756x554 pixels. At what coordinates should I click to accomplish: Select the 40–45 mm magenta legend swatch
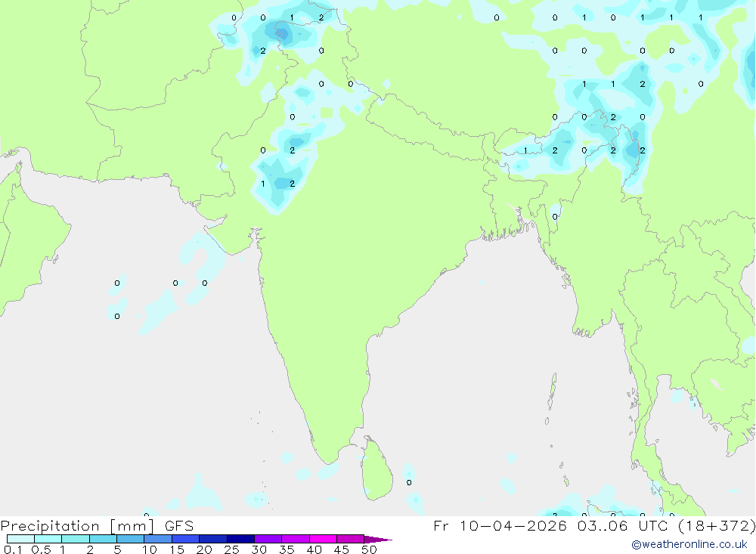click(x=323, y=539)
